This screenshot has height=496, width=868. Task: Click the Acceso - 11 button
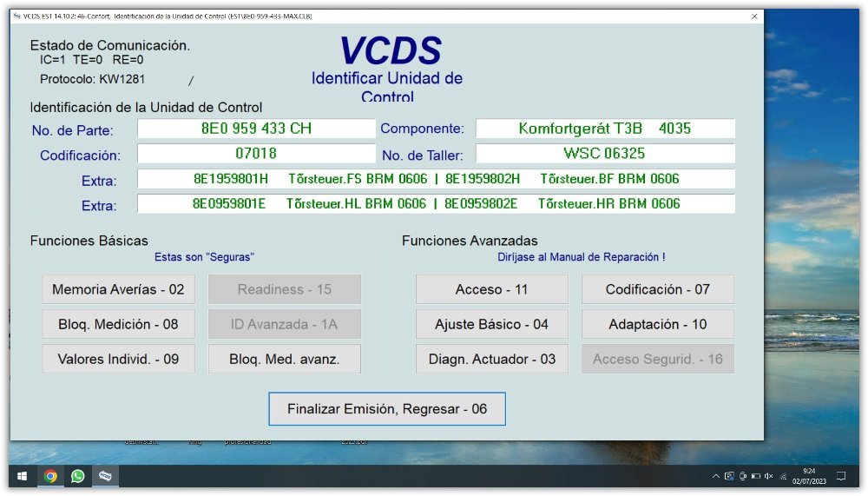pos(491,289)
